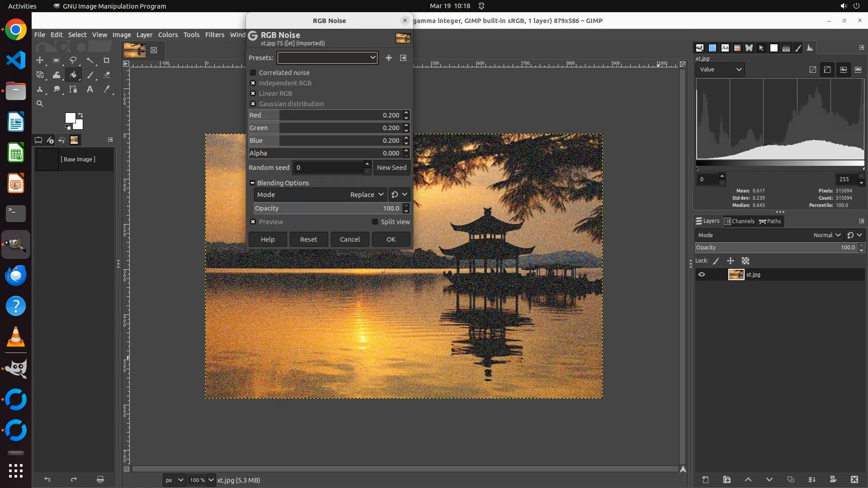This screenshot has height=488, width=868.
Task: Select the Zoom magnifier tool
Action: [x=40, y=103]
